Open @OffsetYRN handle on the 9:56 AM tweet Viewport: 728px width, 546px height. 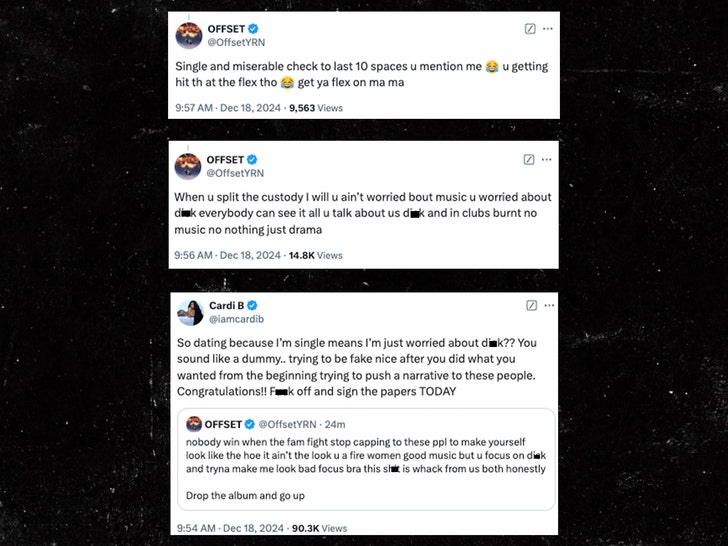(234, 173)
